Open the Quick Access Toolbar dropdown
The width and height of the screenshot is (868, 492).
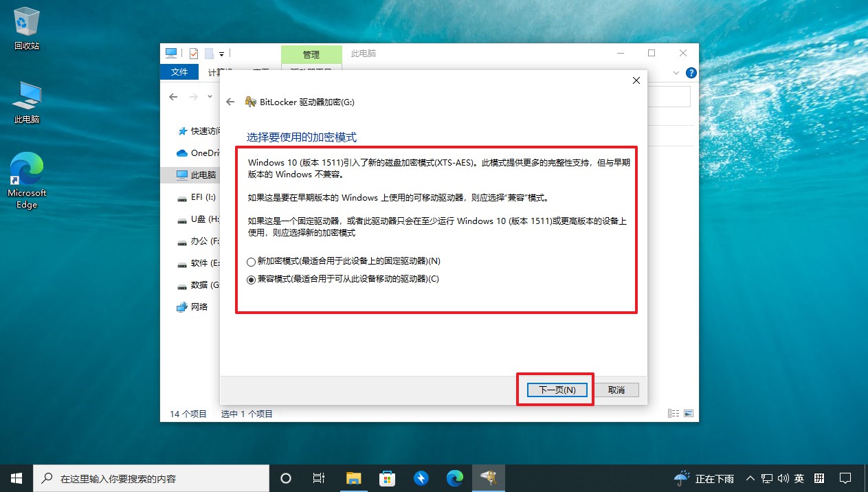coord(221,53)
